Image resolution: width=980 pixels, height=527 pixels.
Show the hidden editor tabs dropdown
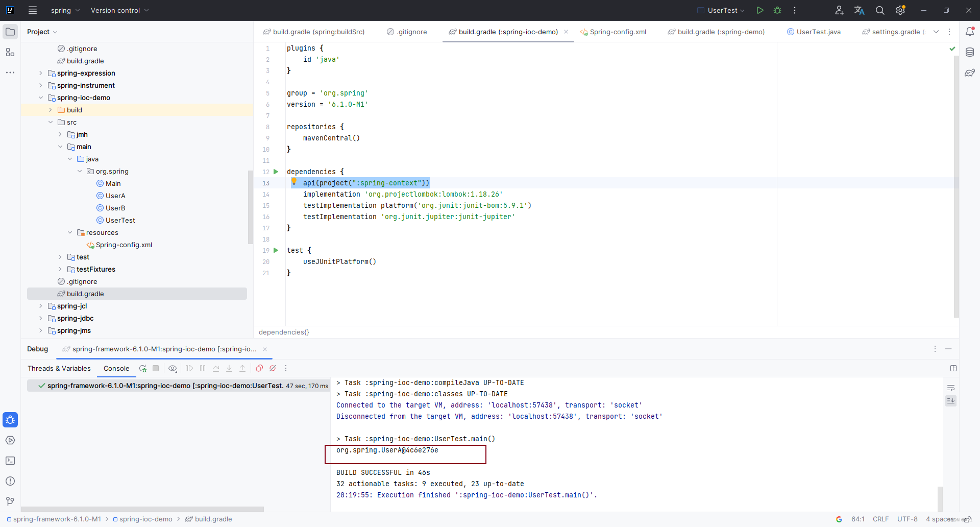[x=936, y=32]
